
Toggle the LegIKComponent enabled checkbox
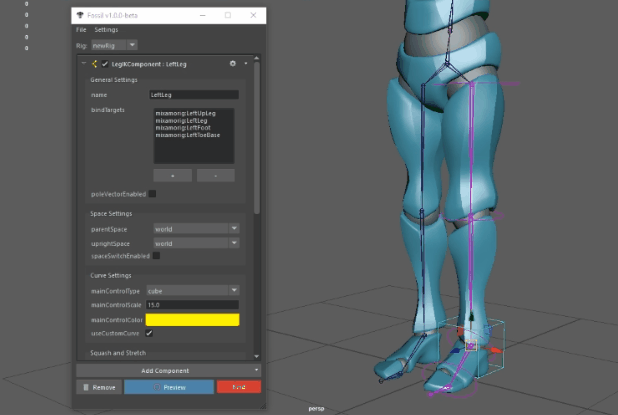pyautogui.click(x=104, y=63)
